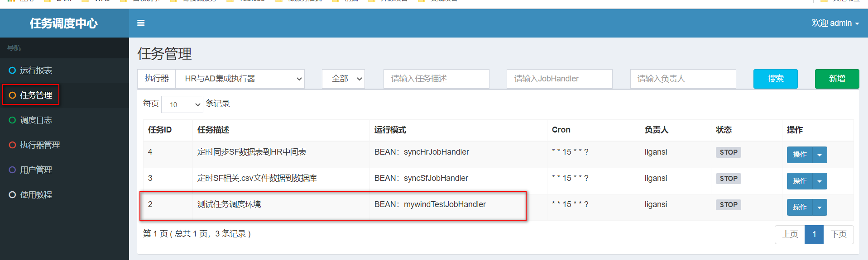Click STOP status badge for task 3

click(729, 179)
